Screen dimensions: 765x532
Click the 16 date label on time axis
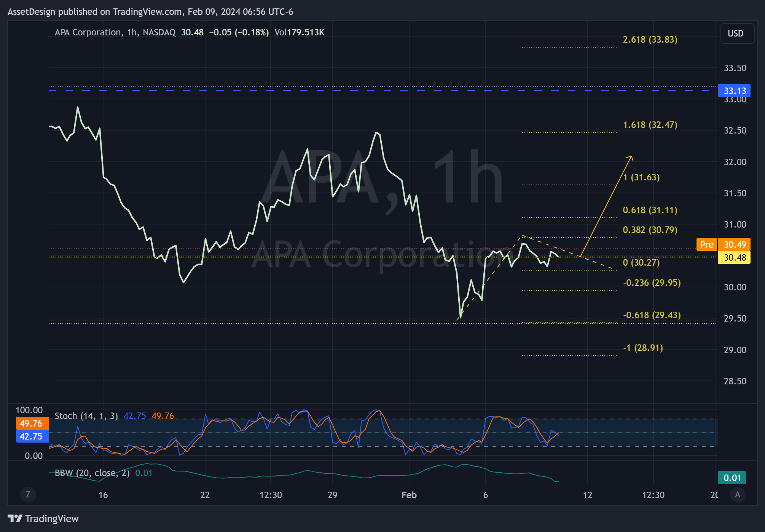pos(103,495)
